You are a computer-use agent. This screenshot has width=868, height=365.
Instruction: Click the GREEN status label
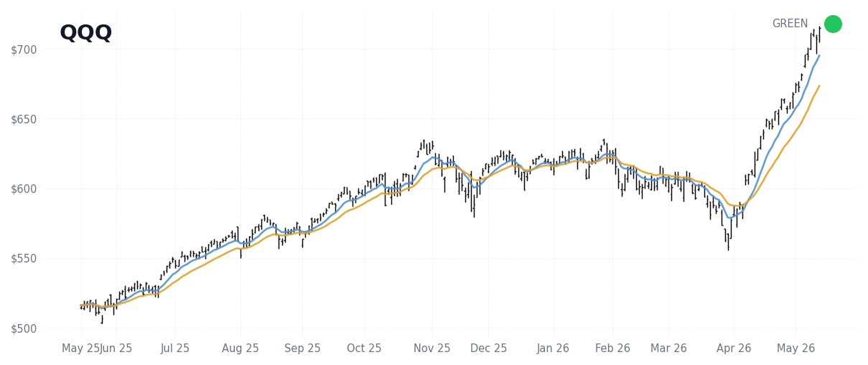[790, 24]
